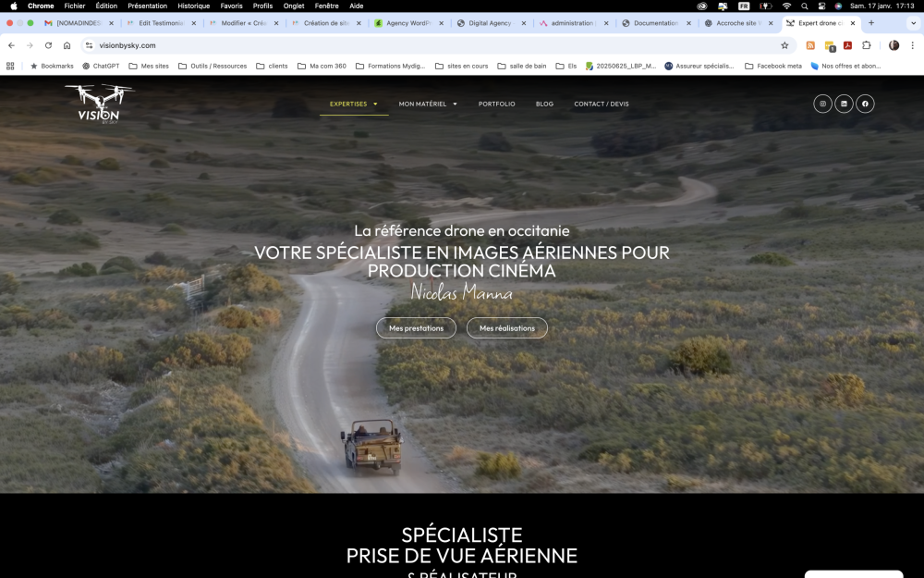Expand the Outils / Ressources bookmarks folder
Viewport: 924px width, 578px height.
pos(216,65)
